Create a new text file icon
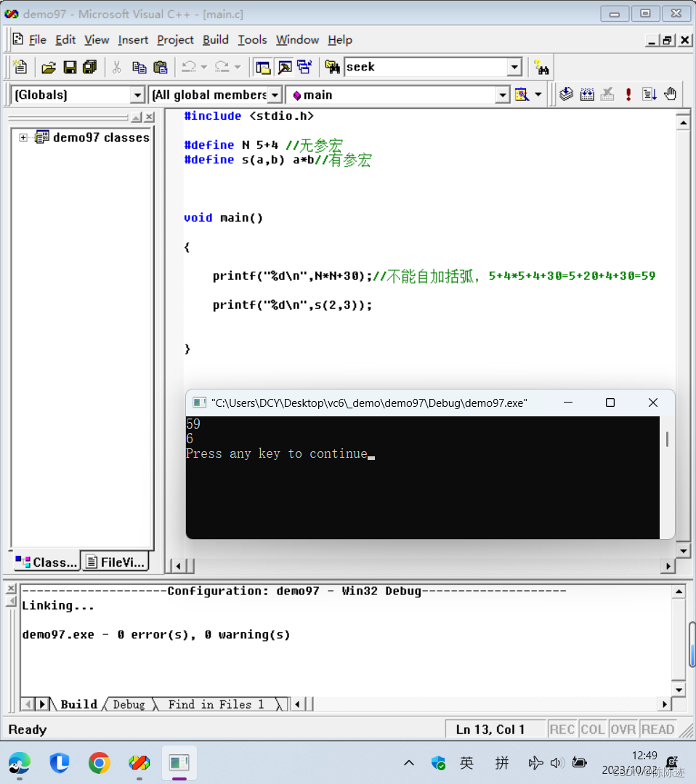696x784 pixels. coord(20,67)
